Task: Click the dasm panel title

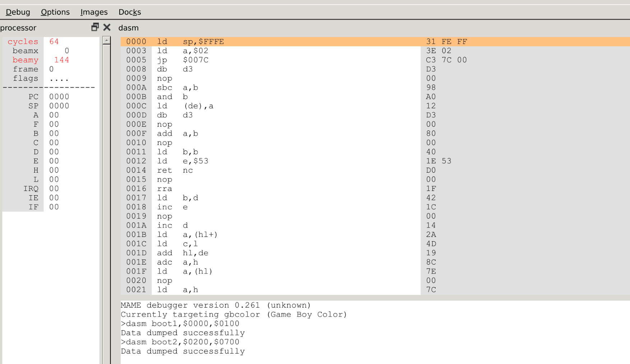Action: [129, 28]
